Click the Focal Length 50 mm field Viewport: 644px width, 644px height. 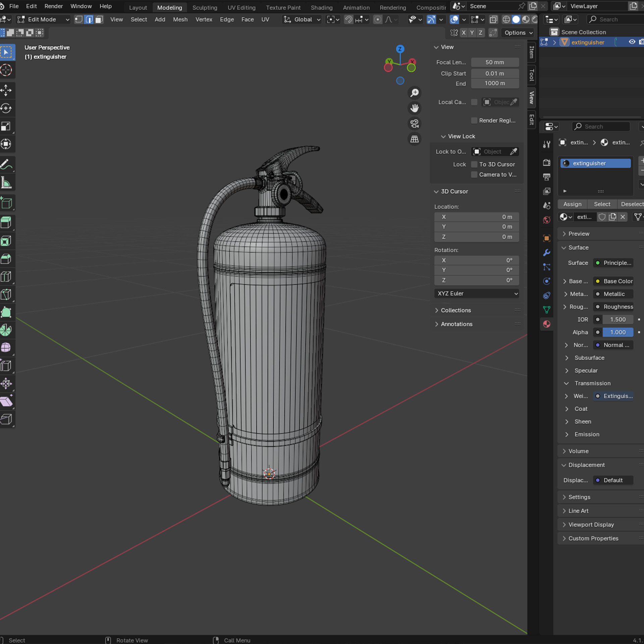(x=495, y=62)
